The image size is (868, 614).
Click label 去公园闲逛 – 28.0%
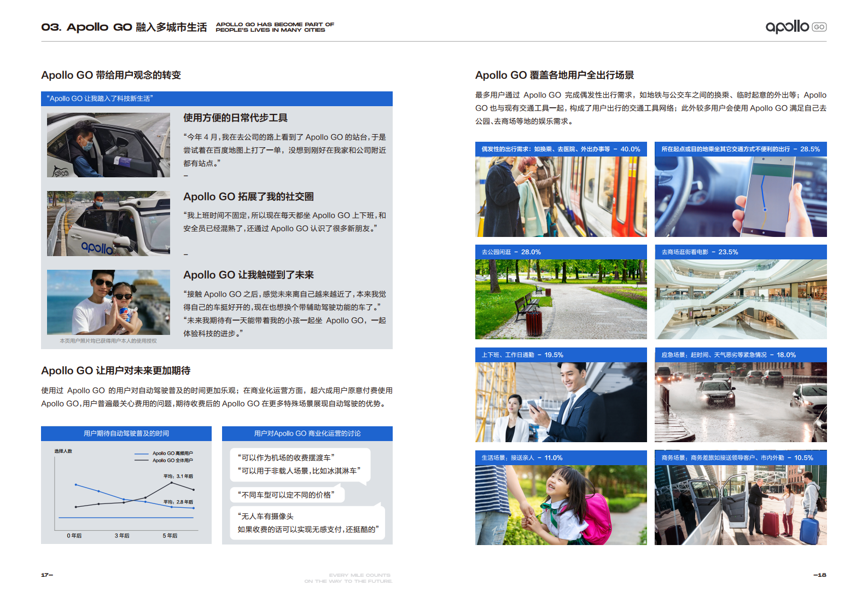(x=561, y=252)
